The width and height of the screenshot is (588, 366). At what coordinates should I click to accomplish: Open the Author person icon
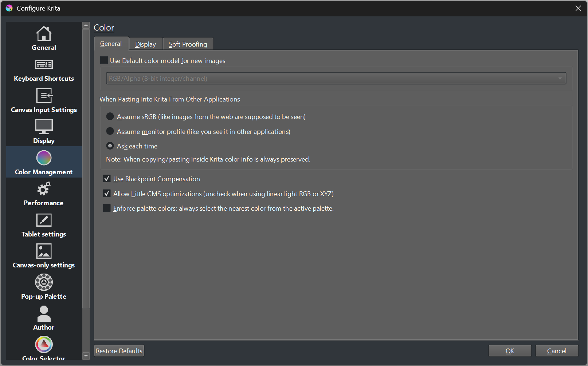pyautogui.click(x=44, y=314)
